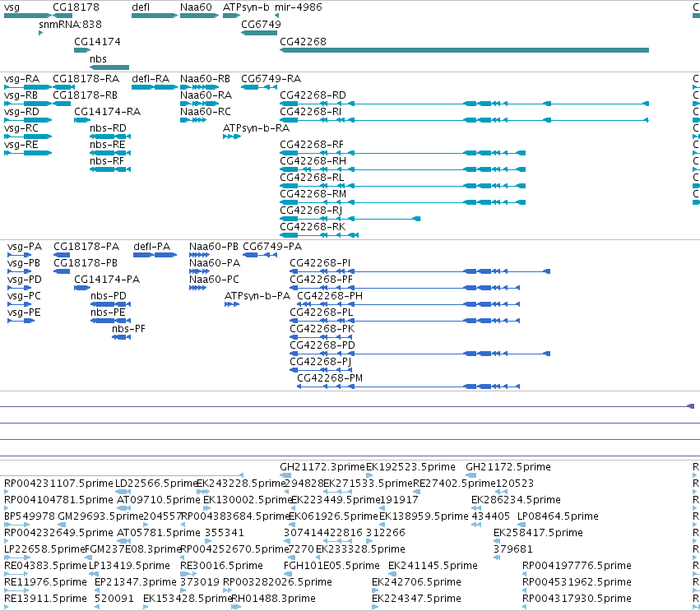Open the CG42268-PI protein label
700x611 pixels.
tap(320, 263)
